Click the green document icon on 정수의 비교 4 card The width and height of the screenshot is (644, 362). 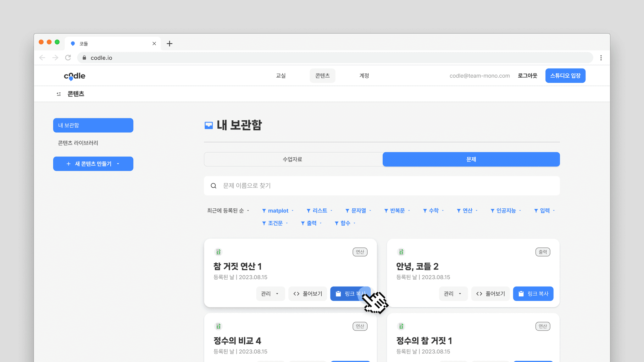pyautogui.click(x=218, y=326)
